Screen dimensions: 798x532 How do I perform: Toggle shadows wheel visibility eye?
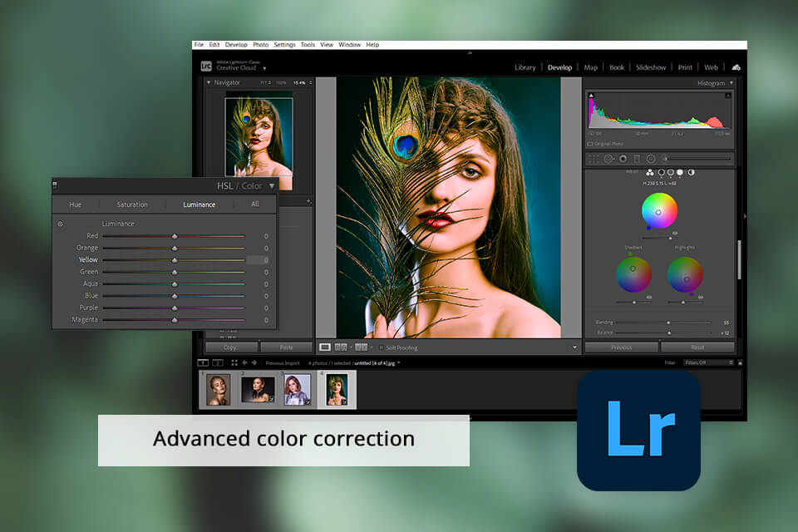point(649,298)
